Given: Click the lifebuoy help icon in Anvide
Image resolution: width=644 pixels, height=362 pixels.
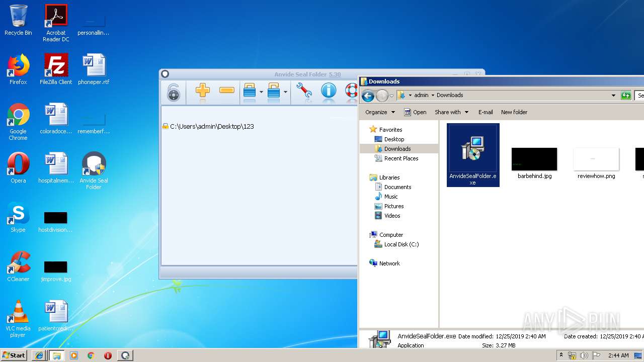Looking at the screenshot, I should pyautogui.click(x=351, y=91).
